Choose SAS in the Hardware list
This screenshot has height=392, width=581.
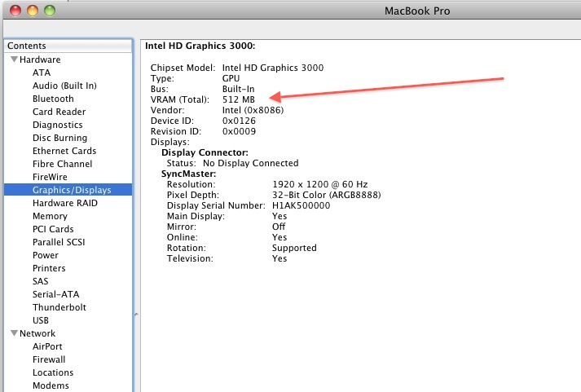click(x=41, y=281)
